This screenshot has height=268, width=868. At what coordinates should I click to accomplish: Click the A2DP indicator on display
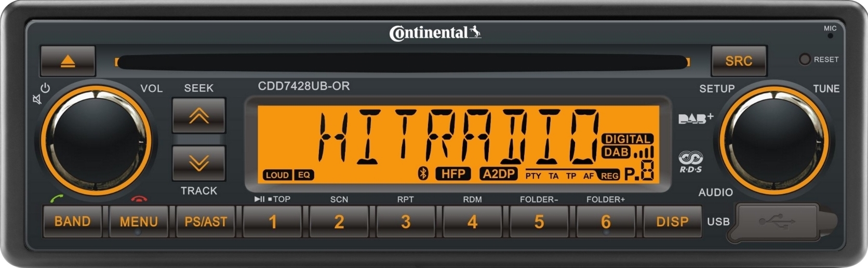click(x=499, y=173)
